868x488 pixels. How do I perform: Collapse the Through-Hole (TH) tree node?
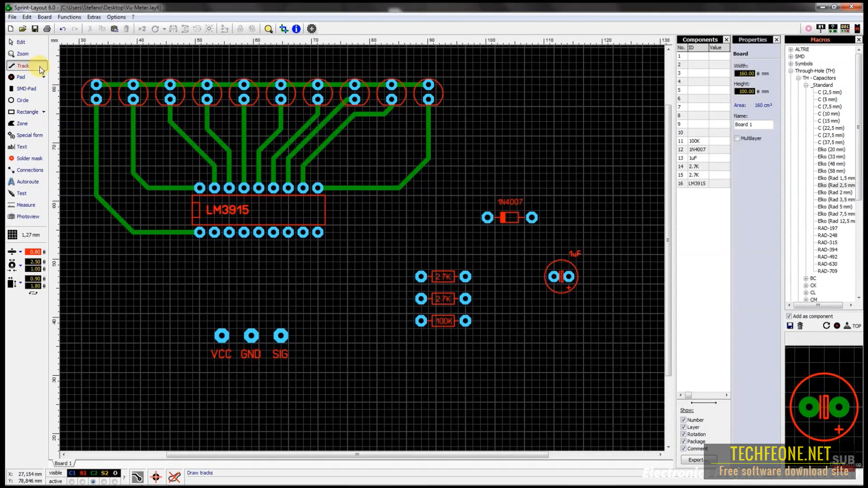(x=791, y=71)
